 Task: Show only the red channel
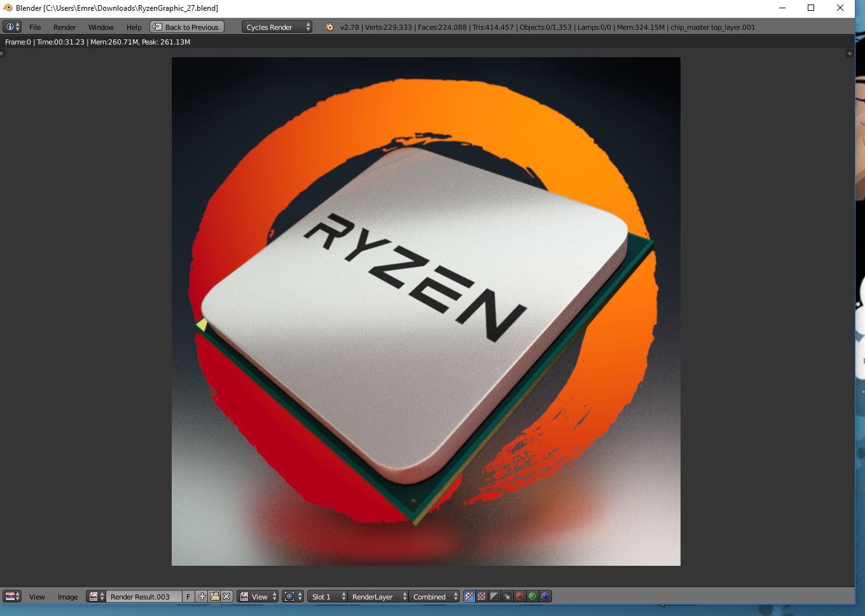tap(520, 596)
